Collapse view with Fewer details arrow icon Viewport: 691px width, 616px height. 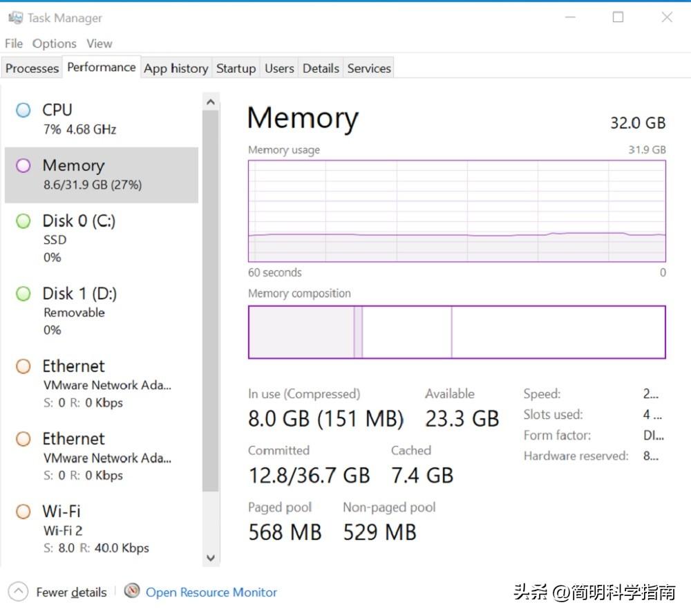18,592
